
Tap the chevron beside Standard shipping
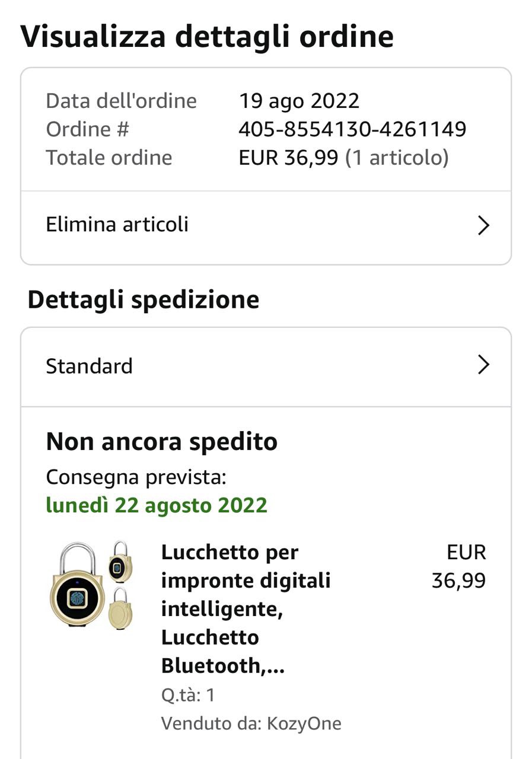[484, 365]
